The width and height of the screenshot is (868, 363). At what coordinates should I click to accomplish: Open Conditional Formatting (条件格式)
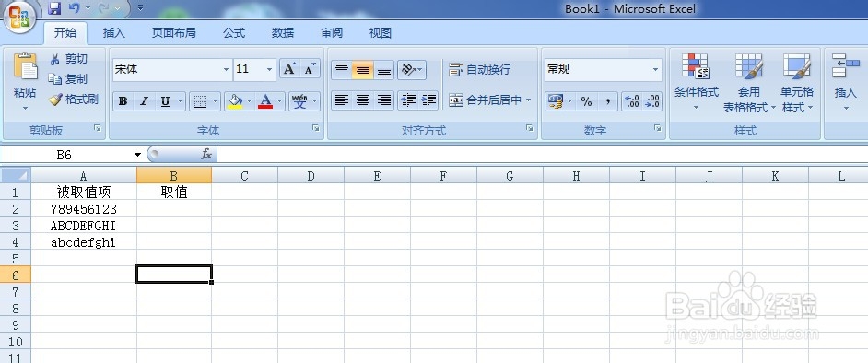(x=696, y=82)
